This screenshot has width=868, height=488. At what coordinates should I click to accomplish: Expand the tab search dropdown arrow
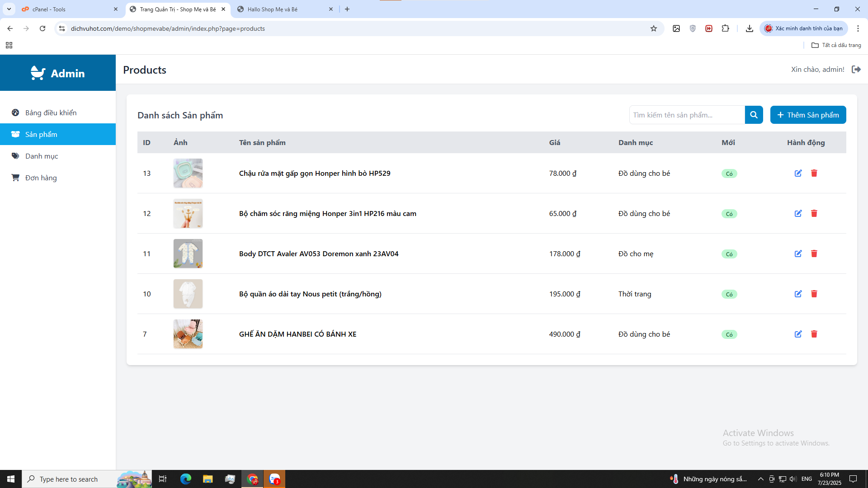pos(9,9)
